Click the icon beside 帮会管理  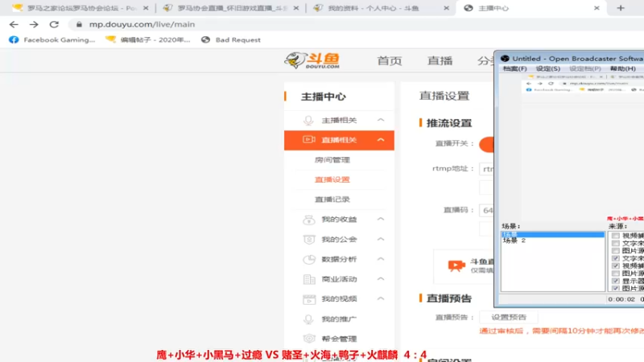[x=309, y=339]
